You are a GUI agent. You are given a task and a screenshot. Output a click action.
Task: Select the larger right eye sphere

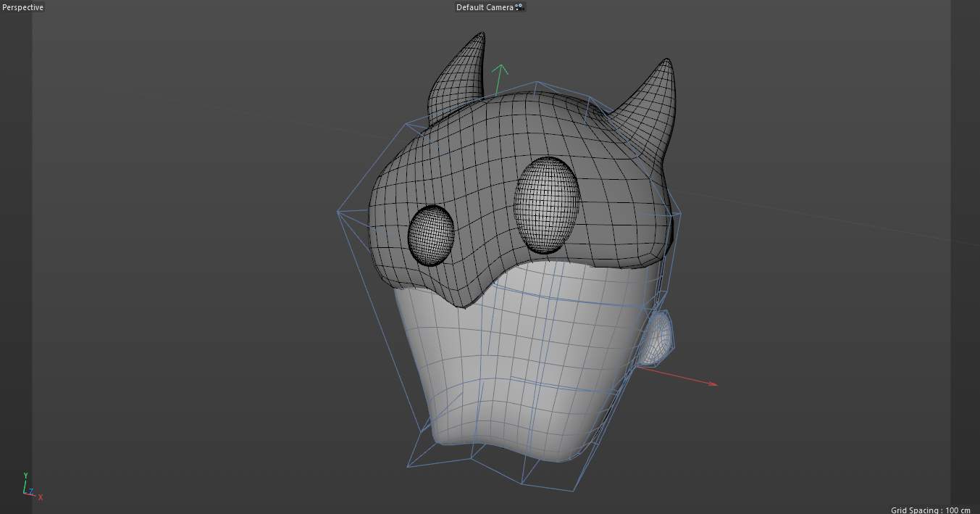(547, 204)
